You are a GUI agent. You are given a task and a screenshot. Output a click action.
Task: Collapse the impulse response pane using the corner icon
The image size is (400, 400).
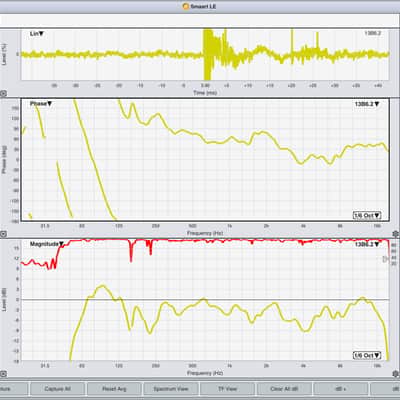pos(3,94)
